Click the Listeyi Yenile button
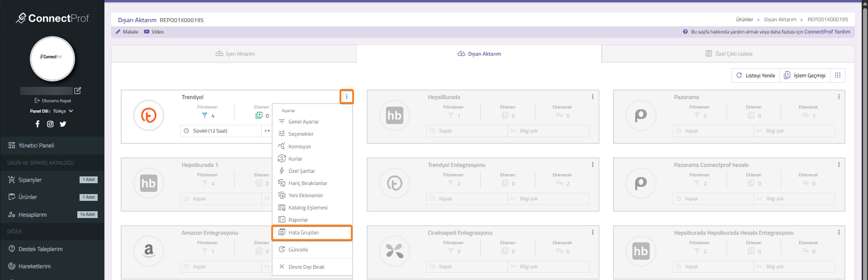The width and height of the screenshot is (868, 280). 755,76
